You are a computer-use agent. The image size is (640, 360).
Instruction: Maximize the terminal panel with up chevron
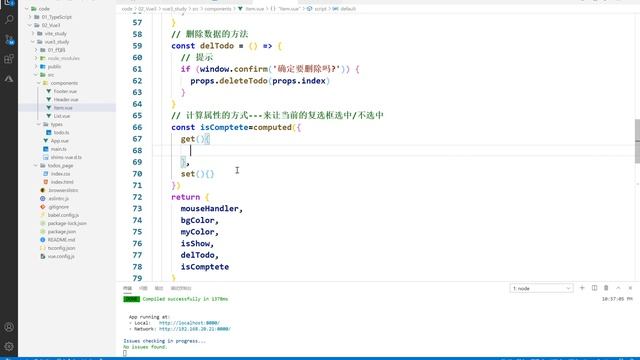point(618,288)
